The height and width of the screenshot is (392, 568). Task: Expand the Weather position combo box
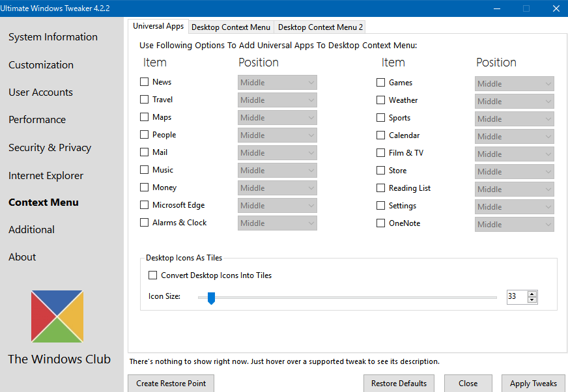(x=515, y=102)
